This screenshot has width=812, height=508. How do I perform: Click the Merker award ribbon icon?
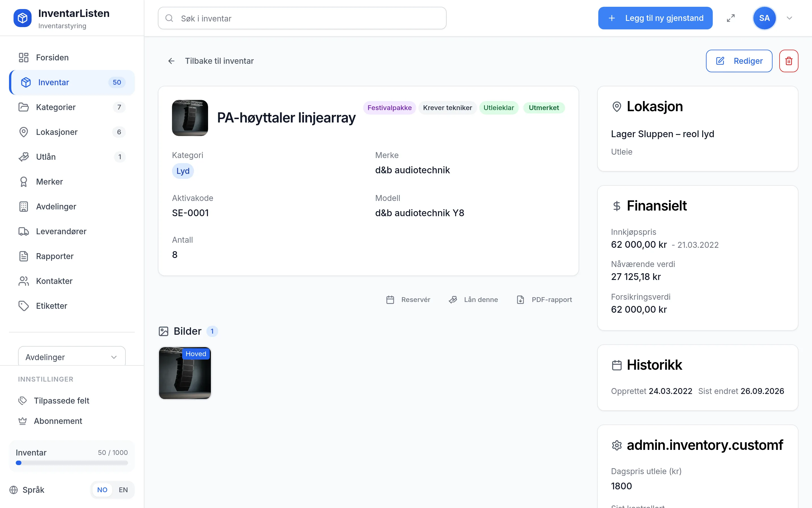click(x=23, y=182)
